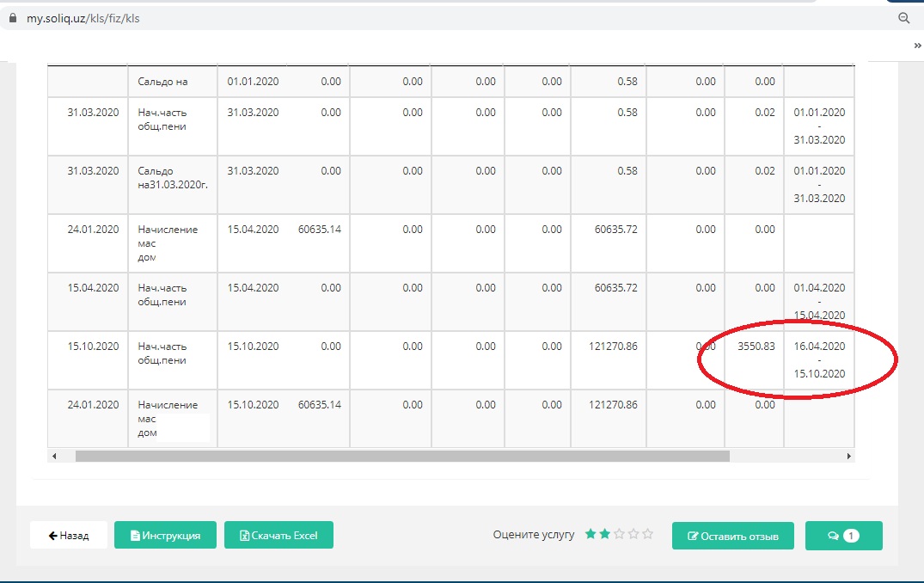Rate service with first star
This screenshot has height=583, width=924.
(x=591, y=534)
